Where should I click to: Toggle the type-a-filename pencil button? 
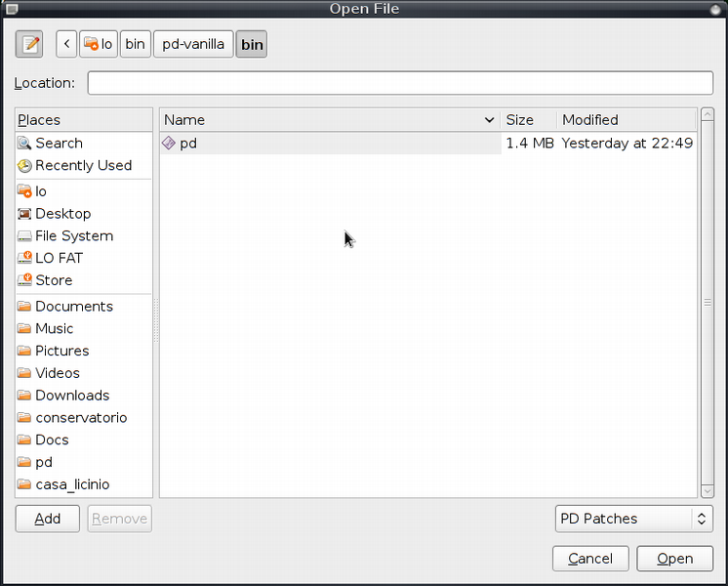click(29, 44)
